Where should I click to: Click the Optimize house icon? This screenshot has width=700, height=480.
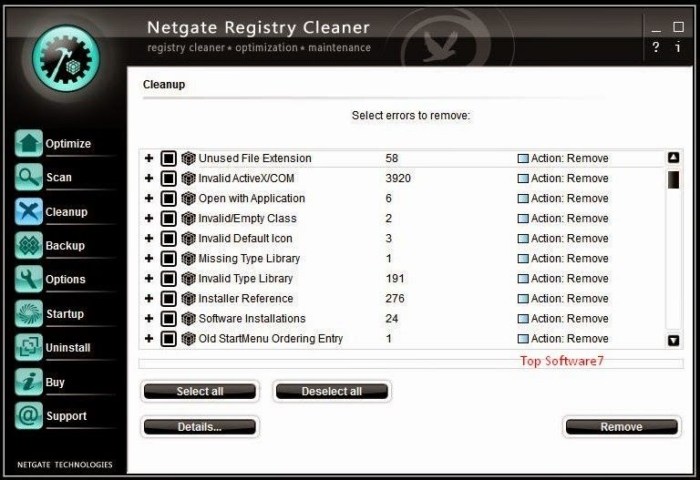coord(29,143)
